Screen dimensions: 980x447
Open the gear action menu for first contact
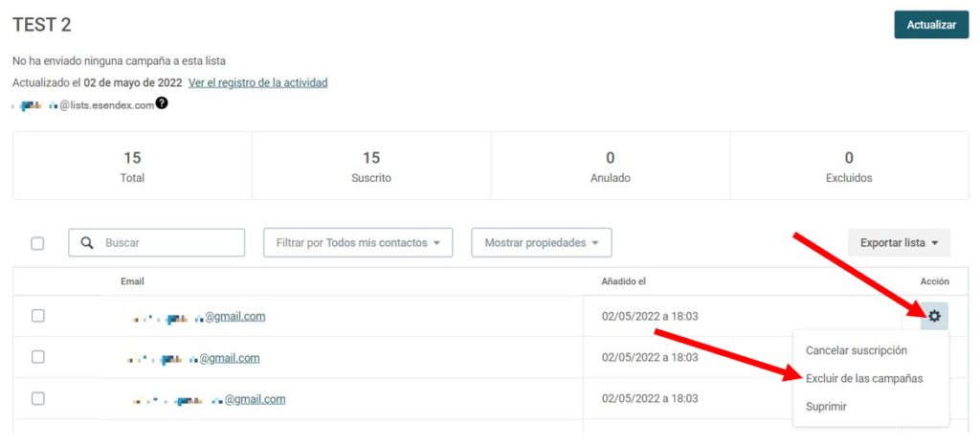click(x=934, y=316)
